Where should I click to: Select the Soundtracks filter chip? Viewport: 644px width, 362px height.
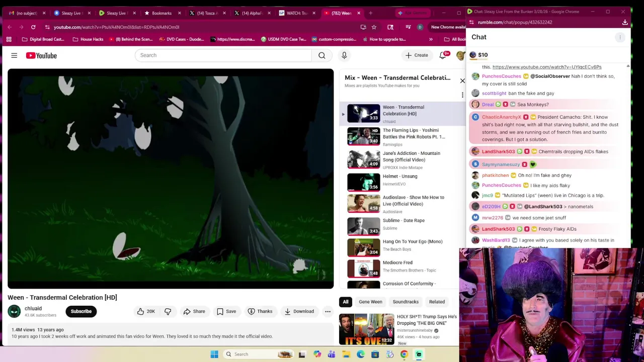point(406,302)
